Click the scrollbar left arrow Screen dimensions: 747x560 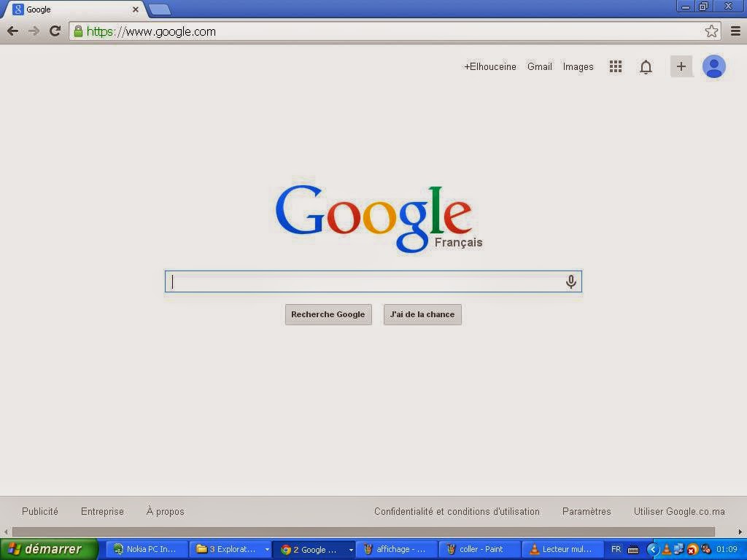click(x=6, y=532)
